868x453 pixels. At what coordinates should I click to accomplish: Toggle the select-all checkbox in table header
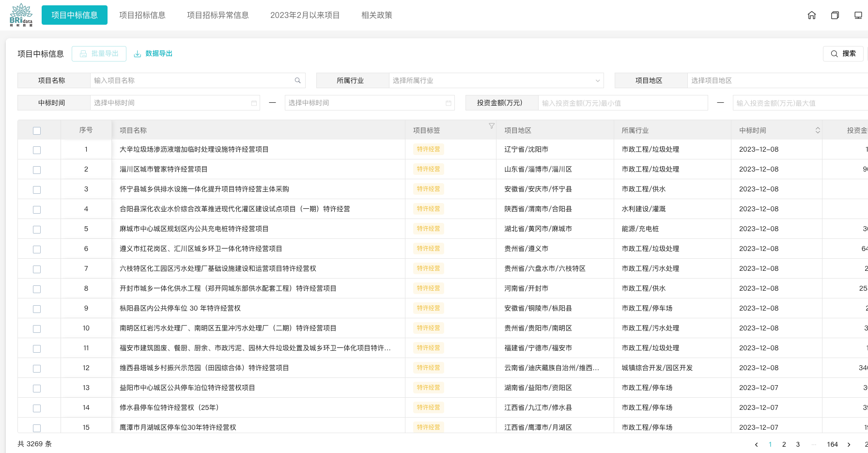coord(37,131)
